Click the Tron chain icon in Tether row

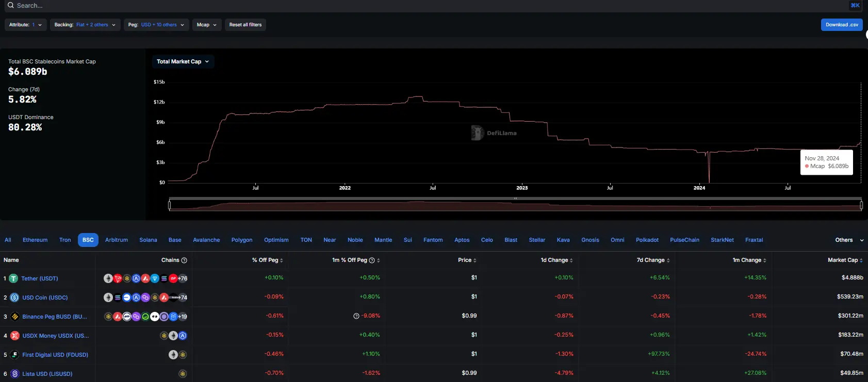tap(118, 278)
